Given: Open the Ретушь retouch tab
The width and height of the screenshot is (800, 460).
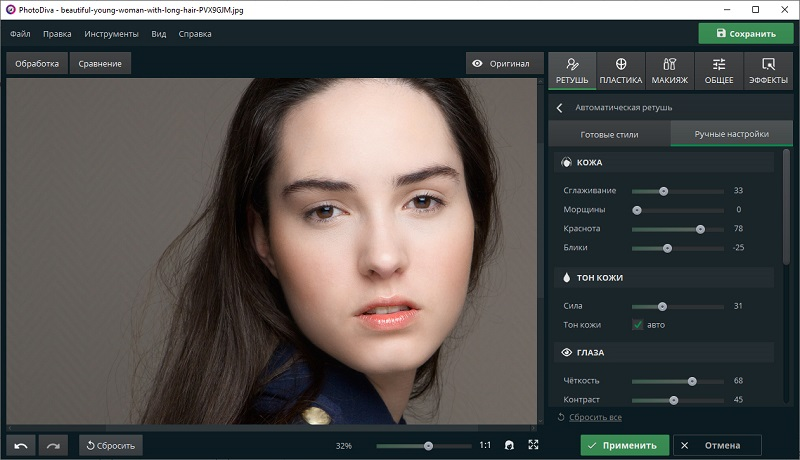Looking at the screenshot, I should pos(572,70).
